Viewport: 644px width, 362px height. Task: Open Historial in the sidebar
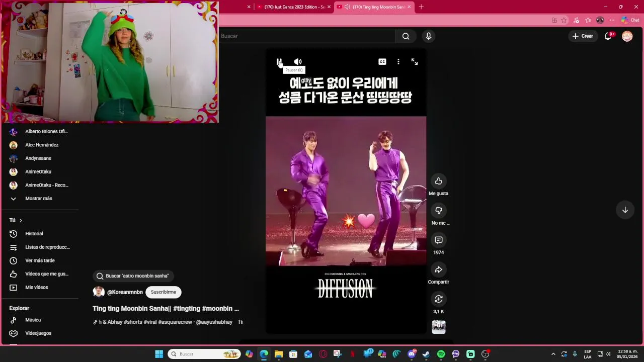click(x=40, y=234)
